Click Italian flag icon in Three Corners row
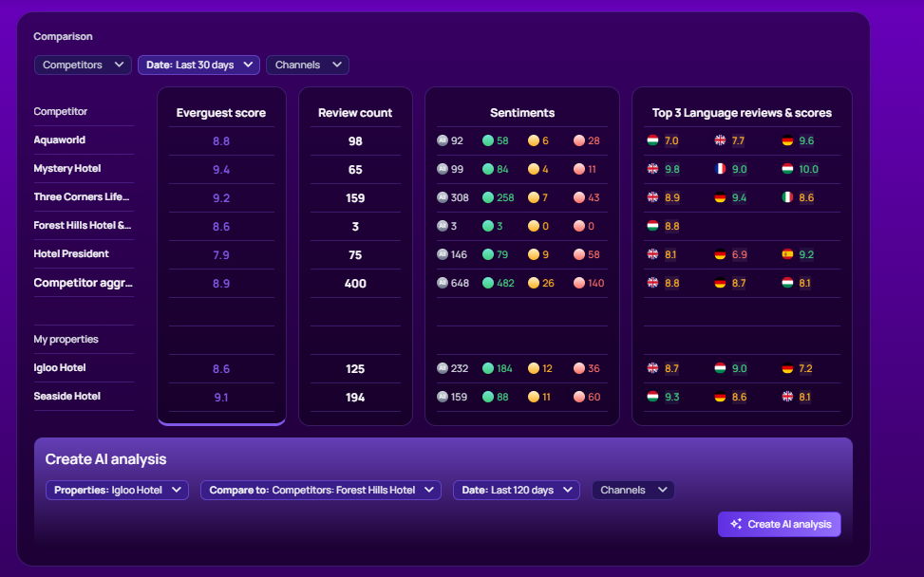 (x=787, y=197)
